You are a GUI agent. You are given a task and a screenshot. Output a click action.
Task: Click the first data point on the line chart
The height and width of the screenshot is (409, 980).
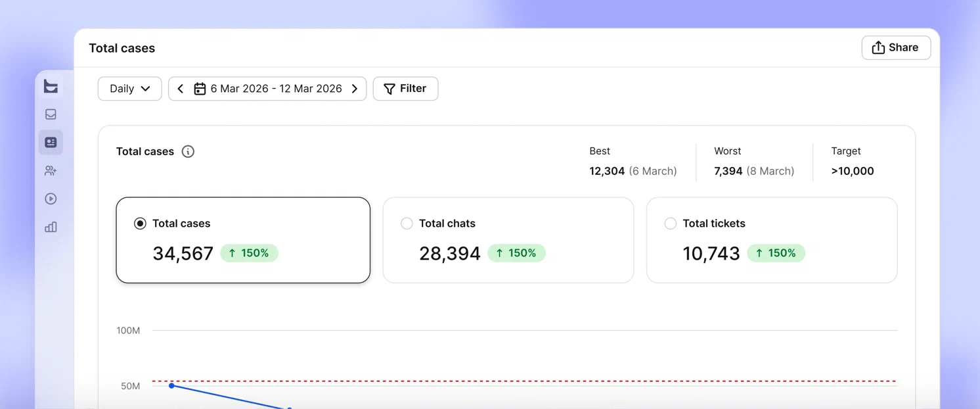(171, 385)
